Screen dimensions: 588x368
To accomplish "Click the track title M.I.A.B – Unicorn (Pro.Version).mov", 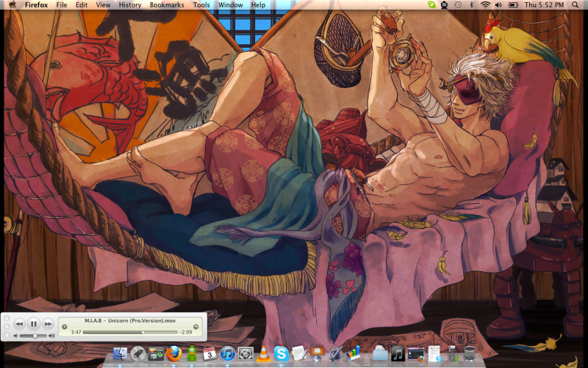I will 130,321.
